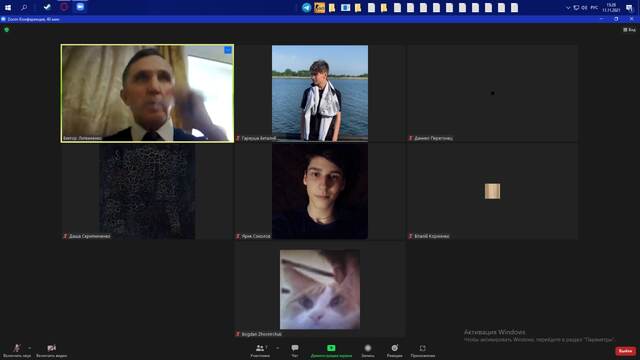This screenshot has width=640, height=360.
Task: Leave the meeting with red button
Action: [625, 351]
